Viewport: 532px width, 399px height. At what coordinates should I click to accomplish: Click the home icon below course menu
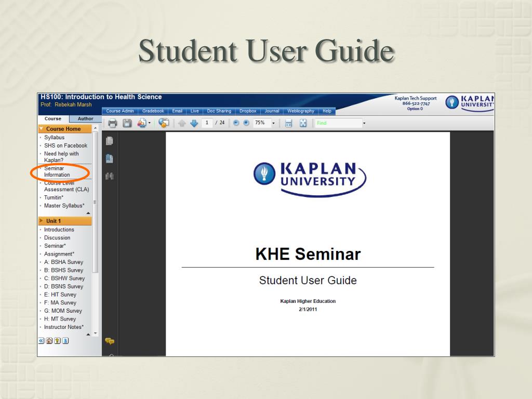[49, 341]
